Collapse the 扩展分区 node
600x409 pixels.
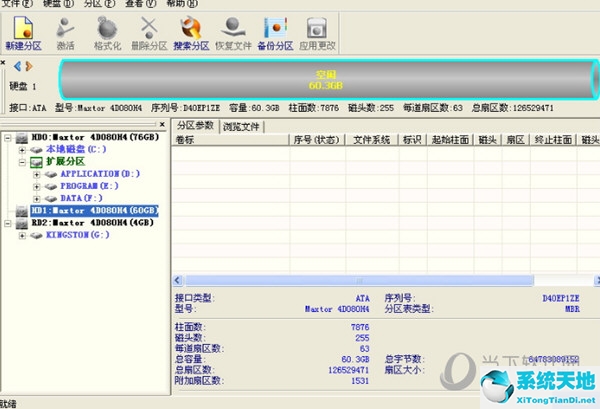click(22, 162)
